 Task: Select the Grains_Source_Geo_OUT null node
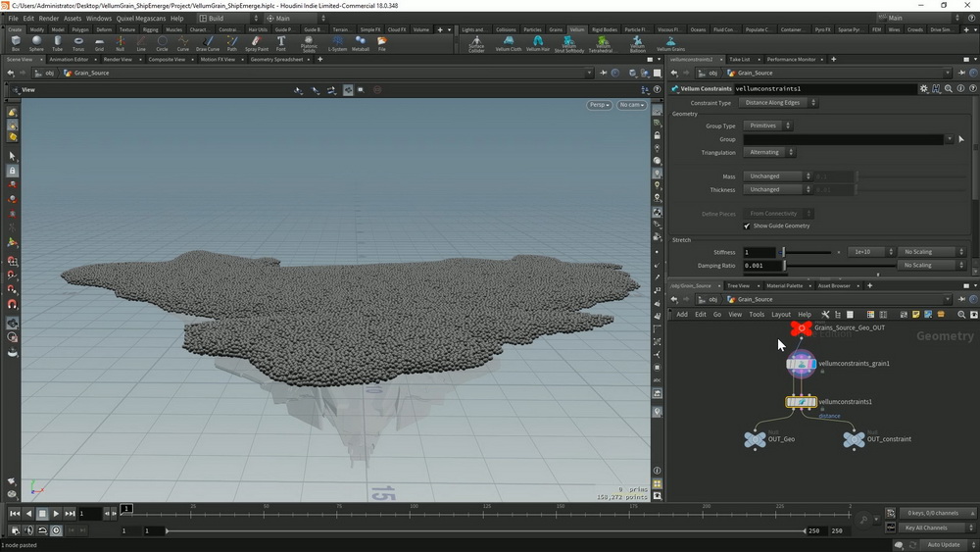[x=802, y=327]
